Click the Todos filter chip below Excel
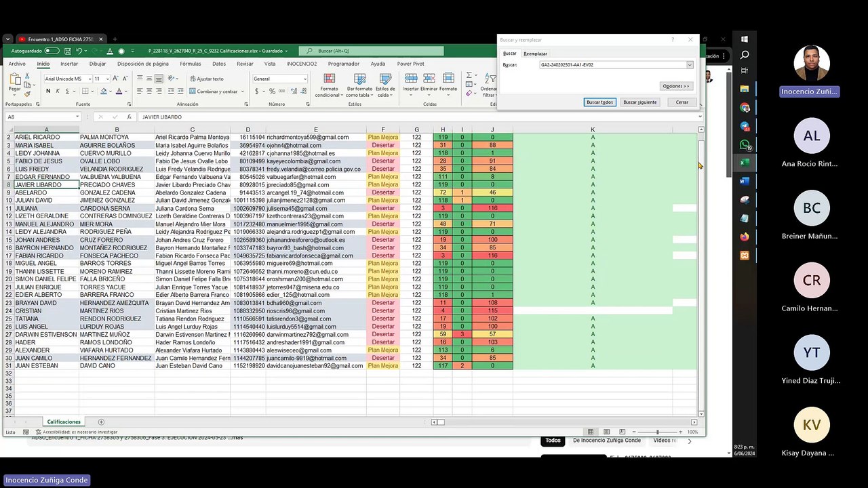The width and height of the screenshot is (868, 488). point(553,441)
